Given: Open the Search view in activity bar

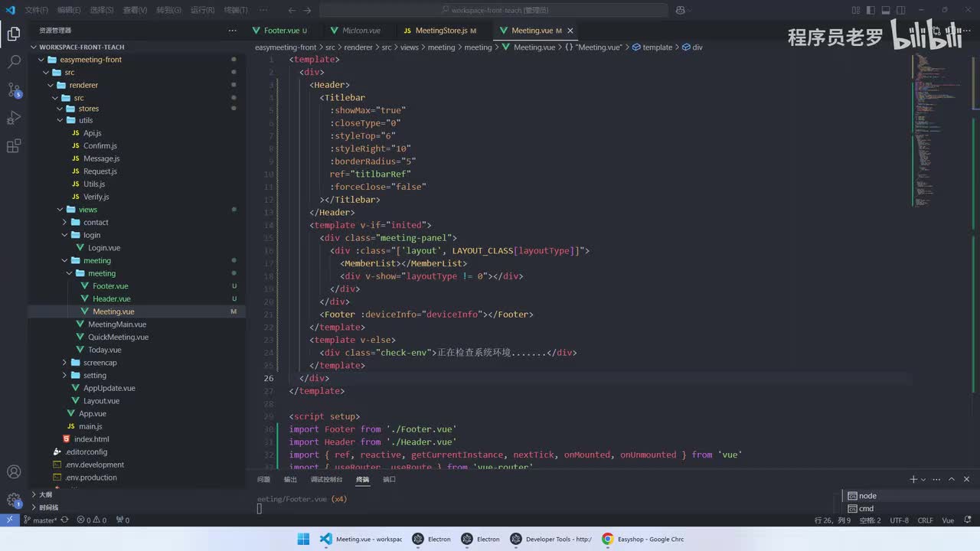Looking at the screenshot, I should [14, 62].
